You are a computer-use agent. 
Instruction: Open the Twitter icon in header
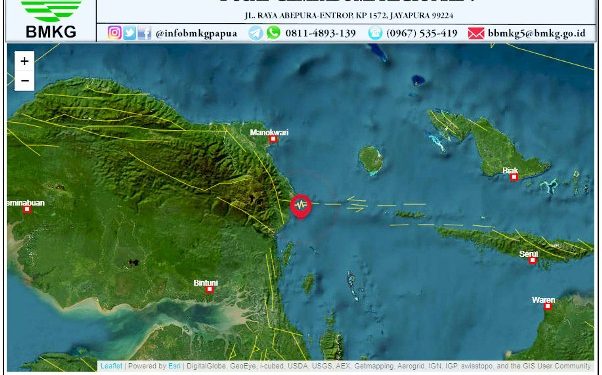(x=129, y=33)
